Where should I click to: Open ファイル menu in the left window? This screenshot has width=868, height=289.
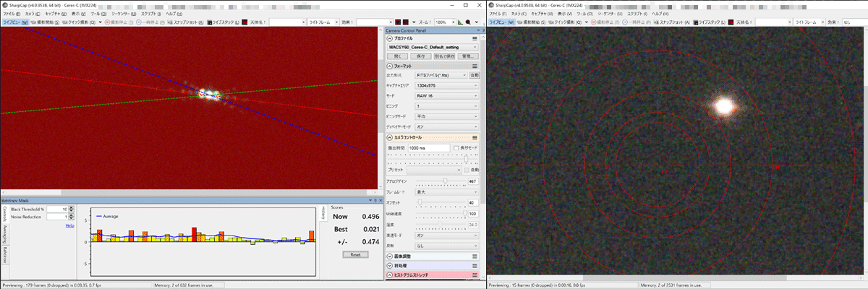tap(11, 14)
